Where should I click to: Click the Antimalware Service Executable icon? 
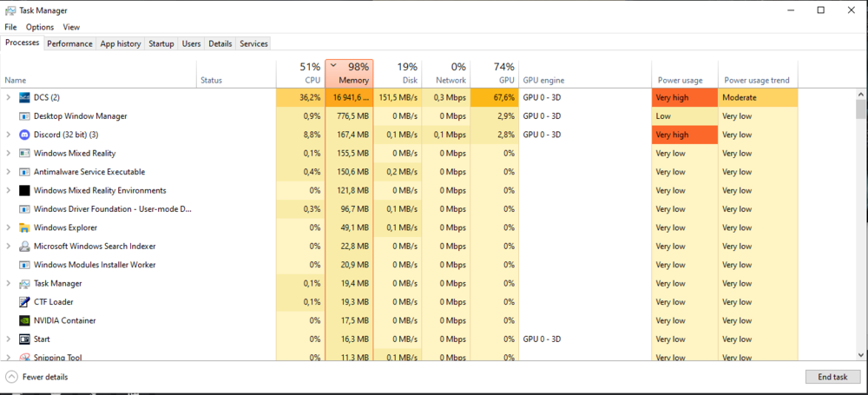(24, 172)
